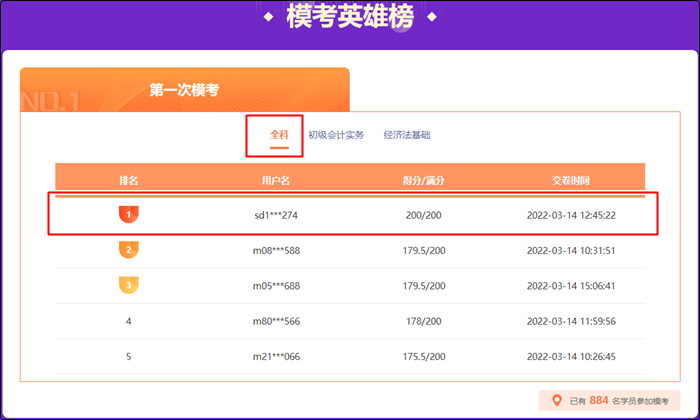Click the rank 2 medal badge
Image resolution: width=700 pixels, height=420 pixels.
click(x=129, y=250)
